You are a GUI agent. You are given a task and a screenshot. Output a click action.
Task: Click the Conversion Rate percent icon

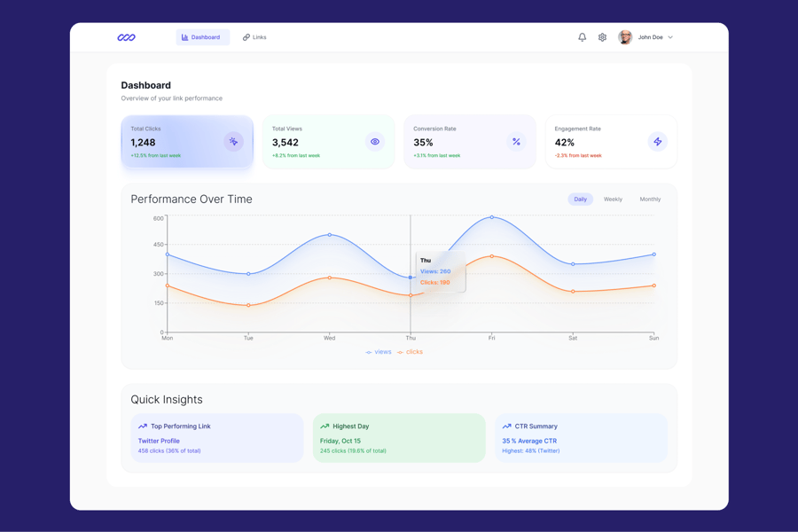coord(516,142)
